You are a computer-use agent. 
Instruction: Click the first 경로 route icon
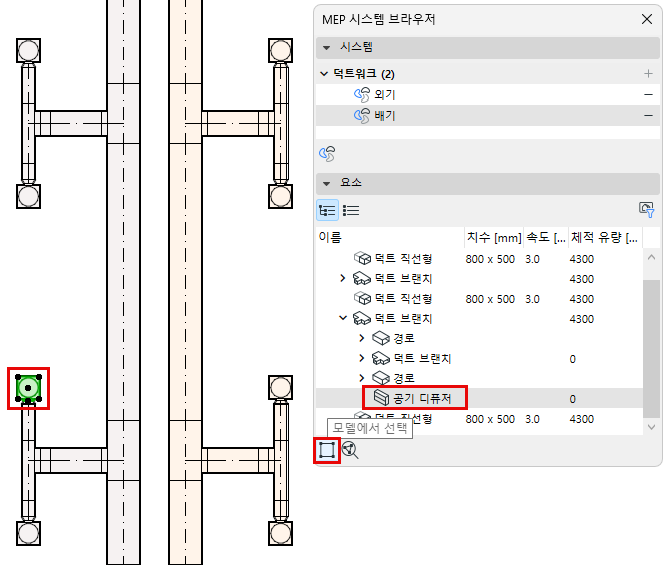[x=381, y=338]
